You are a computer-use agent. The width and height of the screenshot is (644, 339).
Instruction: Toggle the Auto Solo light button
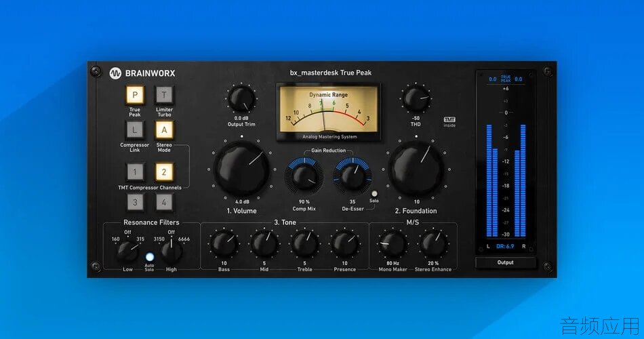pos(150,257)
